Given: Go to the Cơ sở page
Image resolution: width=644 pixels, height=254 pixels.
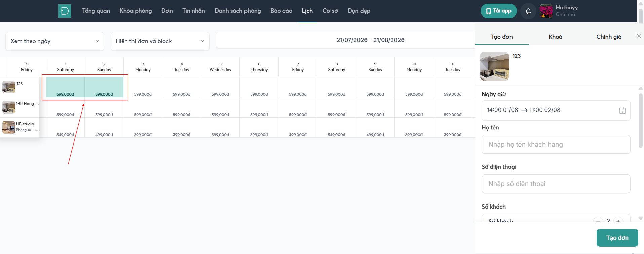Looking at the screenshot, I should point(330,11).
